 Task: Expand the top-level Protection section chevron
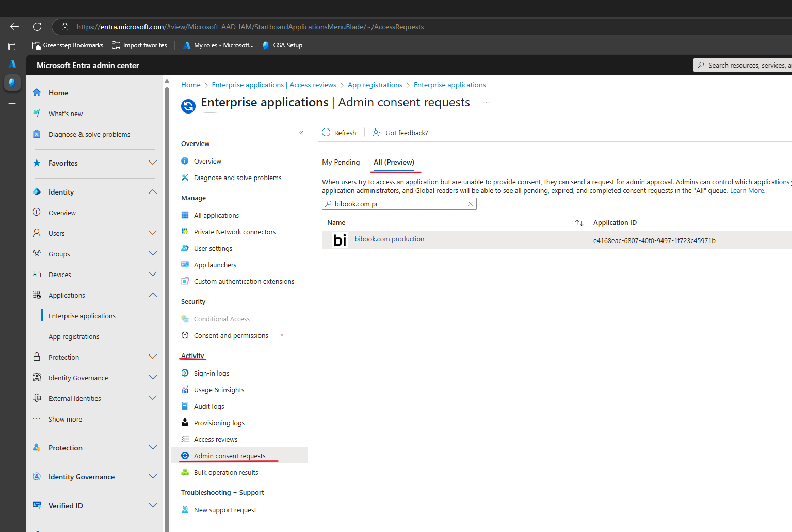153,447
